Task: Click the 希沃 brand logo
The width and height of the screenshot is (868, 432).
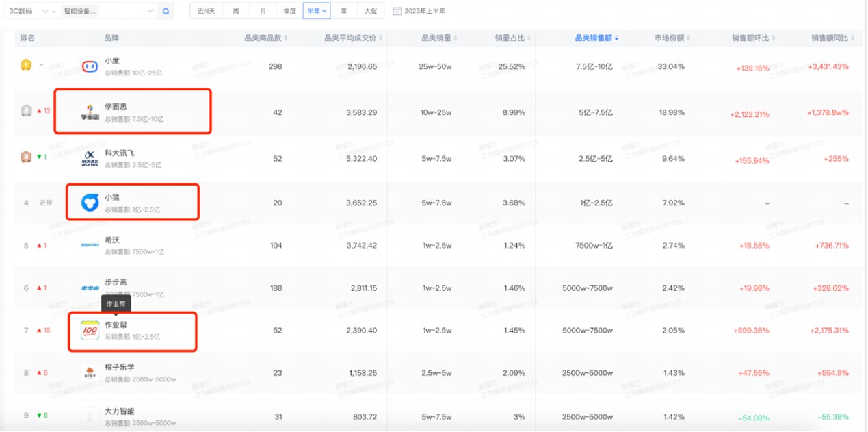Action: tap(90, 244)
